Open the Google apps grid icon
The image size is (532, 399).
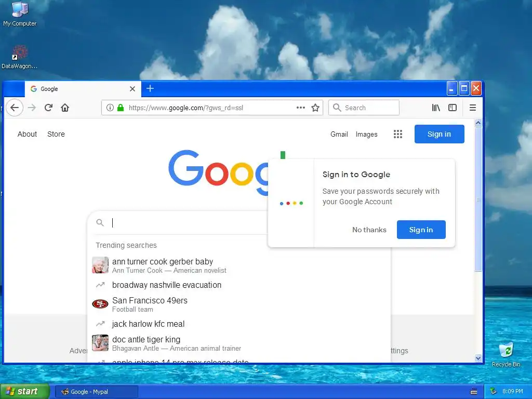click(397, 134)
